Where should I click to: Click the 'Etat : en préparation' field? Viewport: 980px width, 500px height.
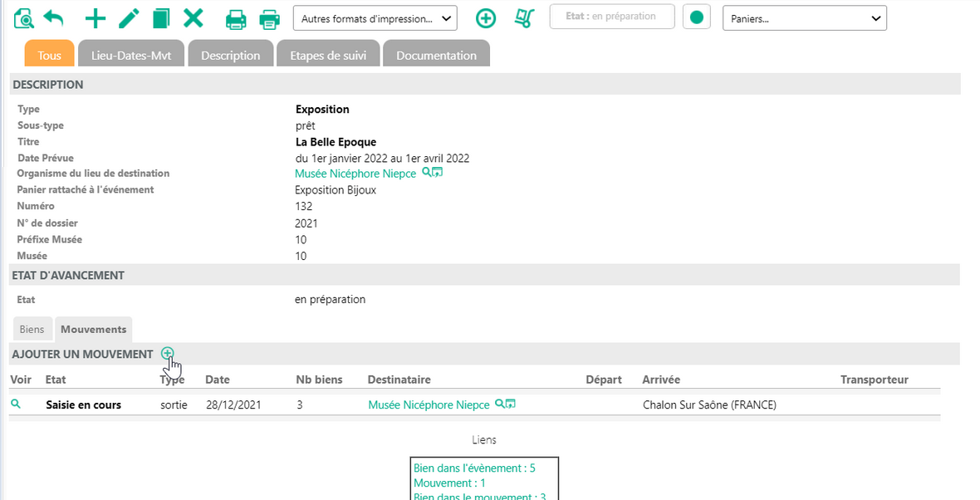(612, 17)
